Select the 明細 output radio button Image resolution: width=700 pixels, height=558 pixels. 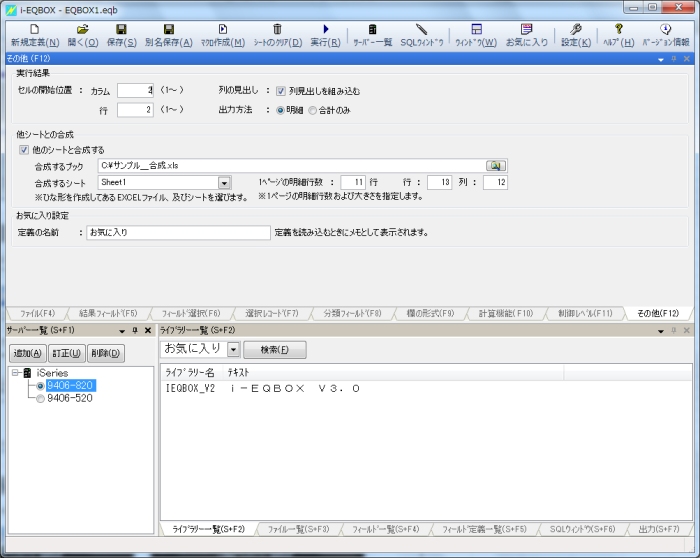pyautogui.click(x=280, y=110)
